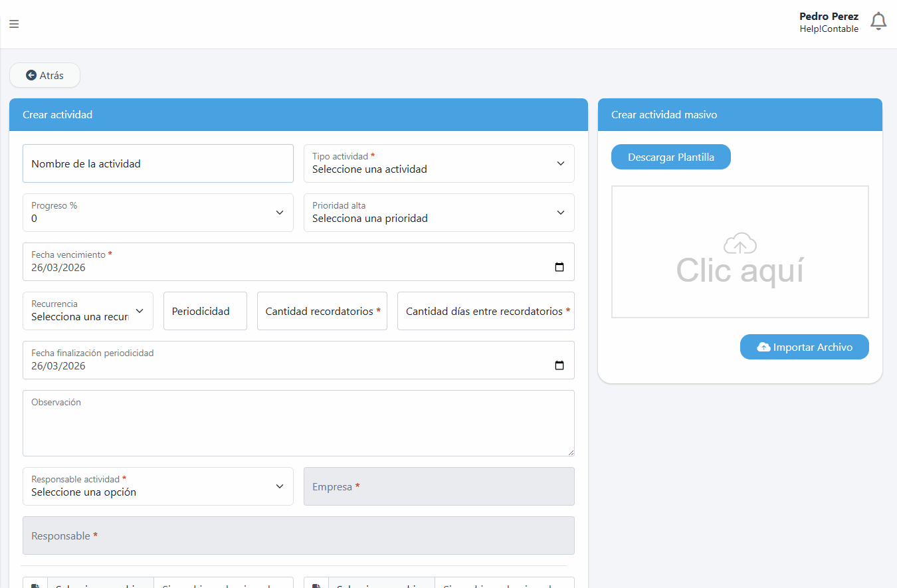Click the Pedro Perez user name
The image size is (897, 588).
[829, 17]
